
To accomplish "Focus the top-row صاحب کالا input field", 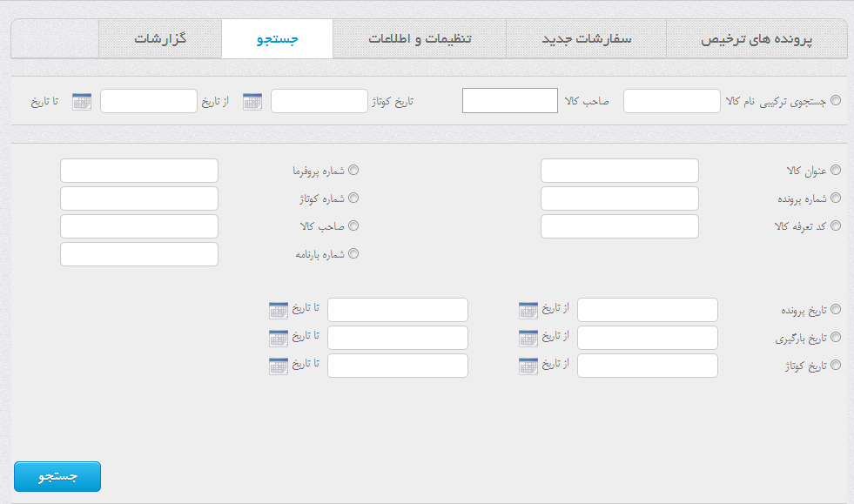I will point(510,101).
